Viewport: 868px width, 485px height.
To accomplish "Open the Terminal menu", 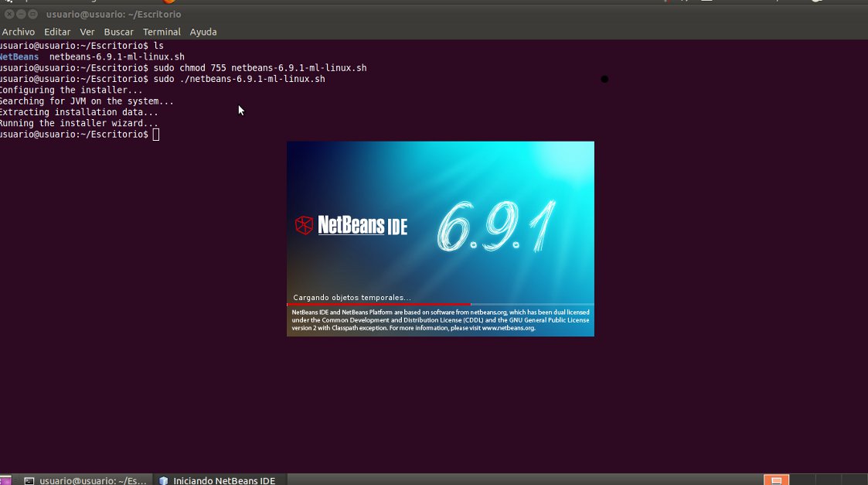I will [x=162, y=32].
